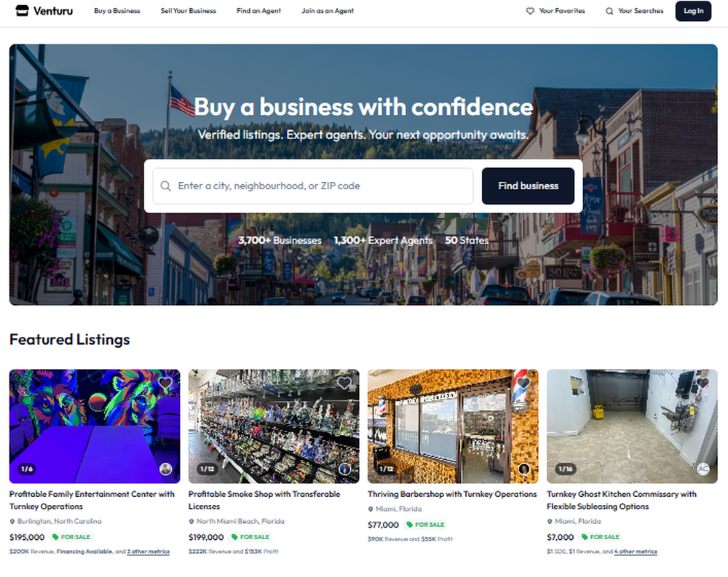This screenshot has height=577, width=728.
Task: Open the Smoke Shop listing photo
Action: 274,426
